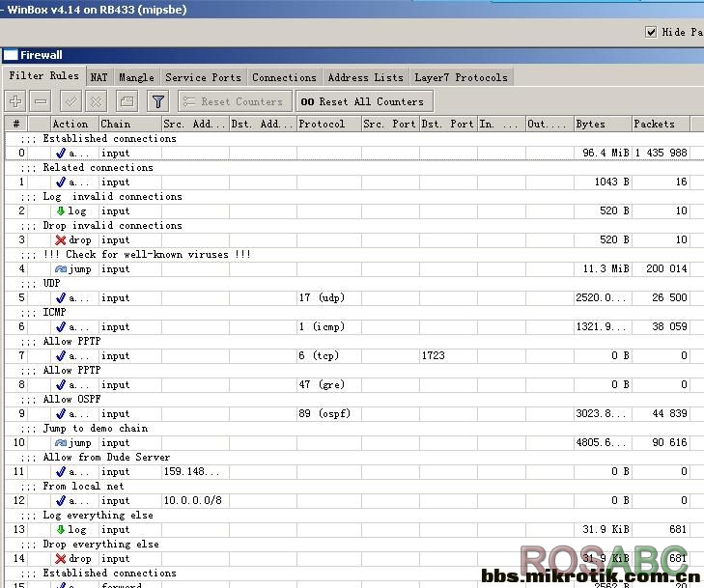
Task: Click drop icon on rule 3
Action: [61, 240]
